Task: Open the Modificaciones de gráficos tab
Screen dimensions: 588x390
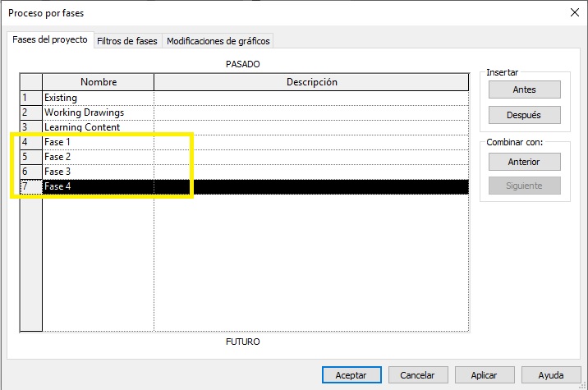Action: [218, 40]
